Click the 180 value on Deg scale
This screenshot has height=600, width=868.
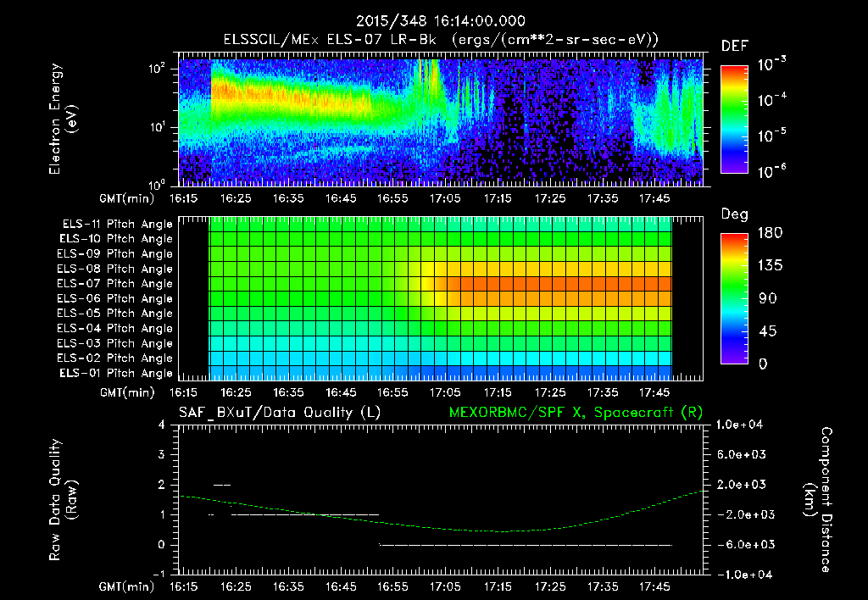(770, 233)
